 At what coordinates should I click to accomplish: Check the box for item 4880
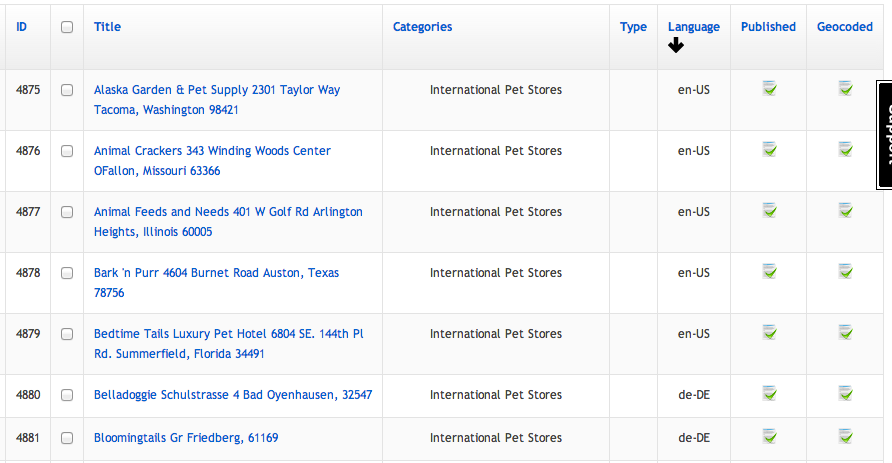click(x=67, y=395)
